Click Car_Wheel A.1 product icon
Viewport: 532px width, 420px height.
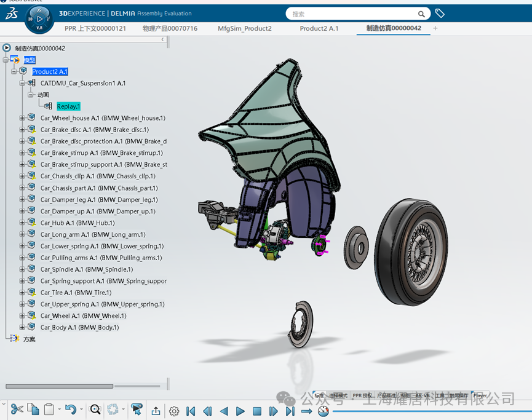point(32,315)
